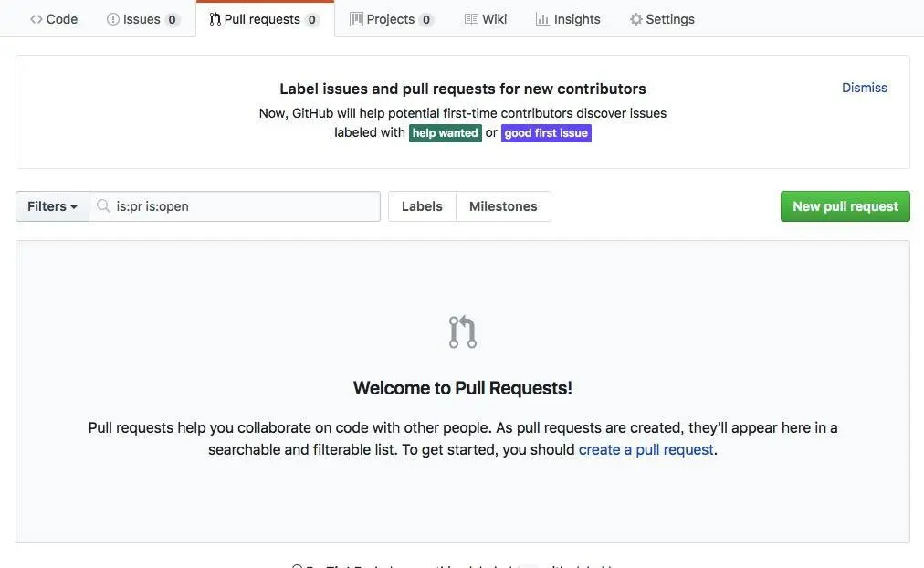924x568 pixels.
Task: Click the good first issue label badge
Action: (x=546, y=132)
